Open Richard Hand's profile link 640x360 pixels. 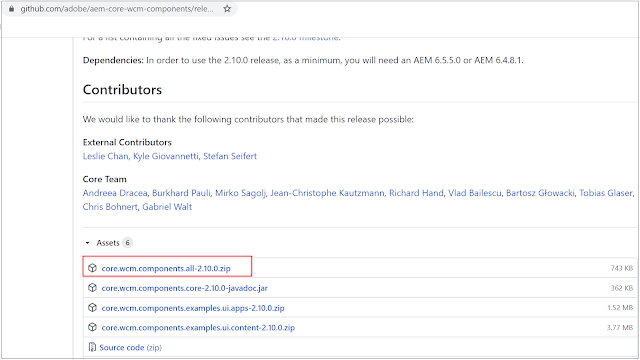pyautogui.click(x=416, y=193)
